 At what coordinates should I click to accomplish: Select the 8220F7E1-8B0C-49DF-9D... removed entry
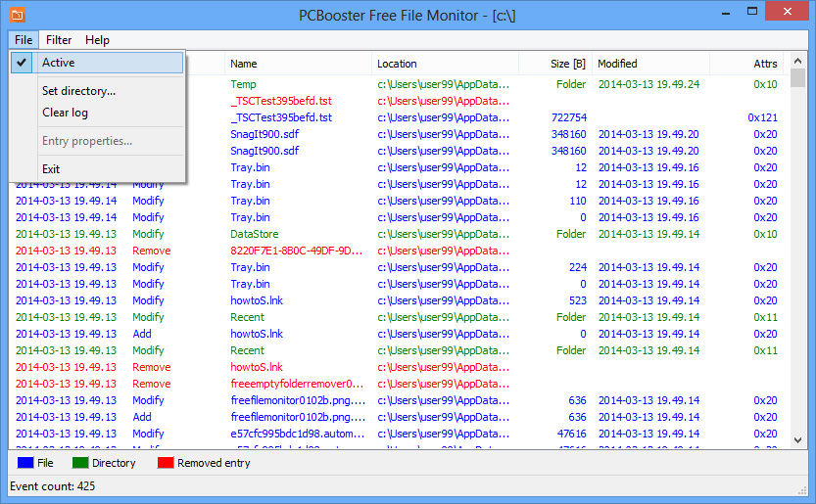296,251
